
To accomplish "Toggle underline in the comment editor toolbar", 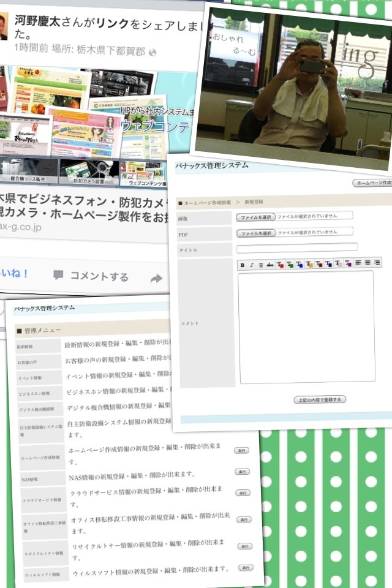I will pos(261,265).
